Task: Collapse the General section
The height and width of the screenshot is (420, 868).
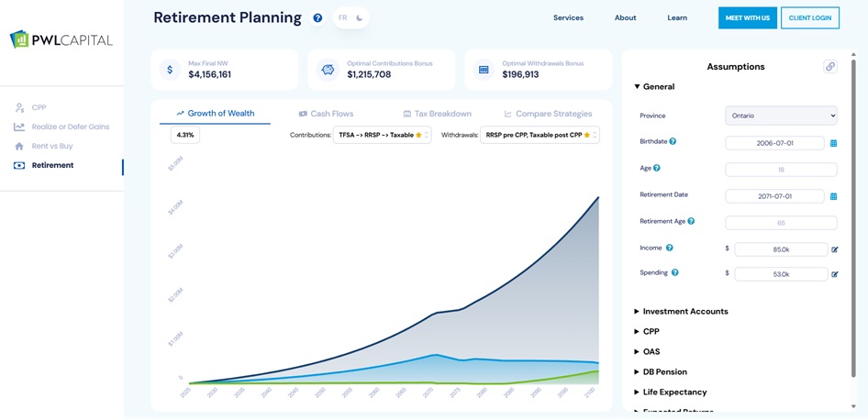Action: point(658,87)
